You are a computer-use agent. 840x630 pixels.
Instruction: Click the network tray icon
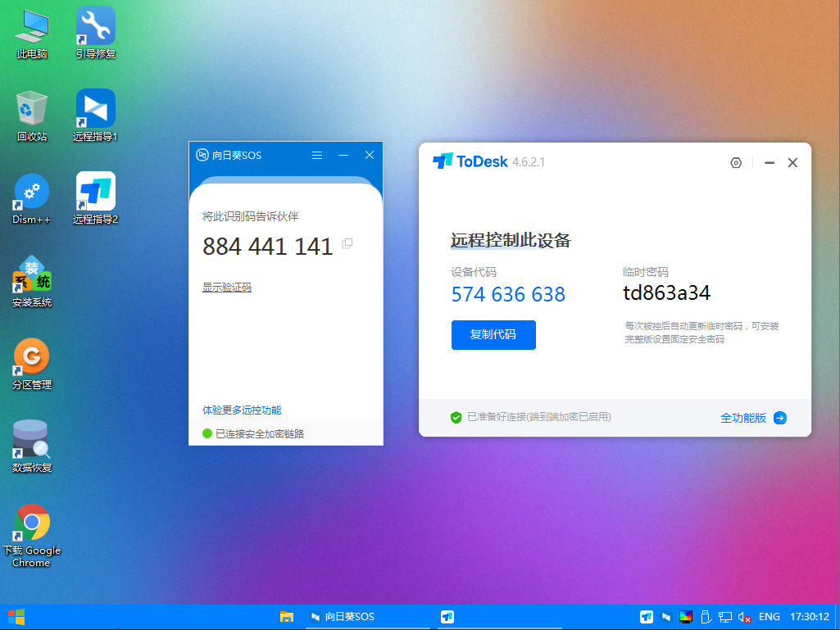point(725,617)
